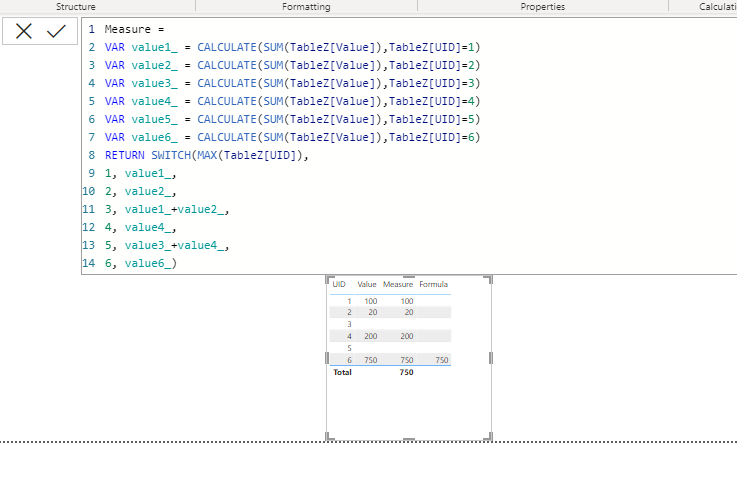Commit the formula with the checkmark icon

click(56, 31)
